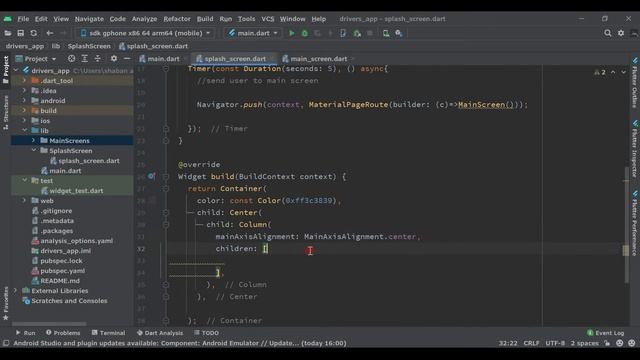Click Select Opened File target icon

[71, 59]
